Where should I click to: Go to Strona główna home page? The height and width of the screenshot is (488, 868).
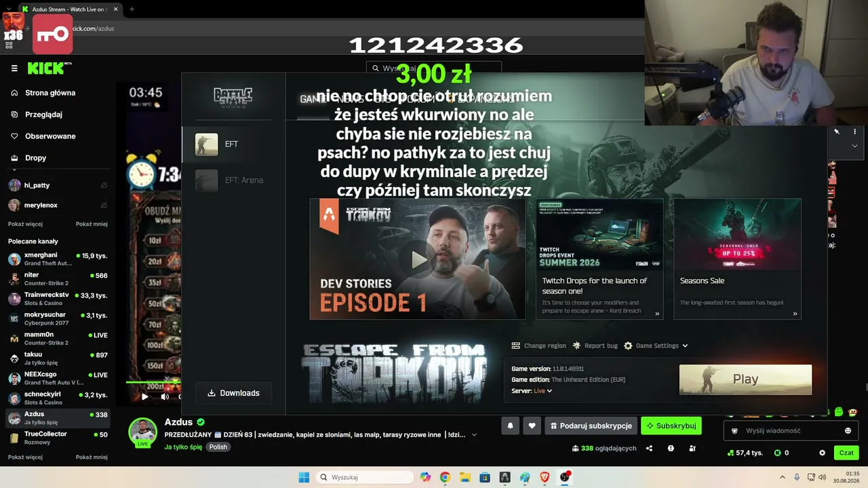[x=50, y=93]
